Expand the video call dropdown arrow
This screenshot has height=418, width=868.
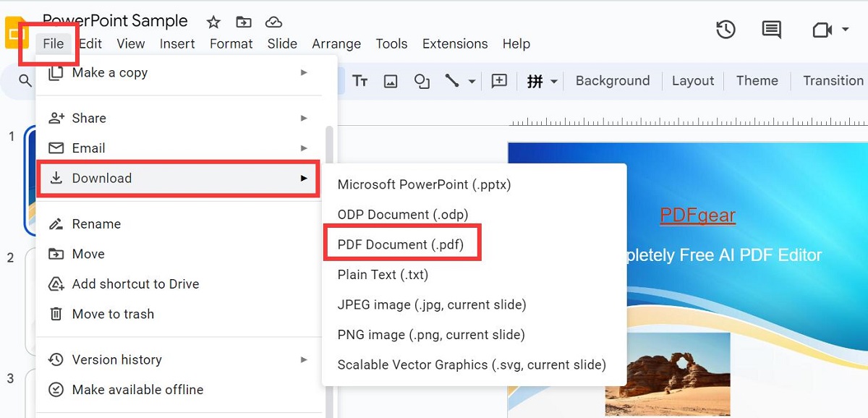846,30
